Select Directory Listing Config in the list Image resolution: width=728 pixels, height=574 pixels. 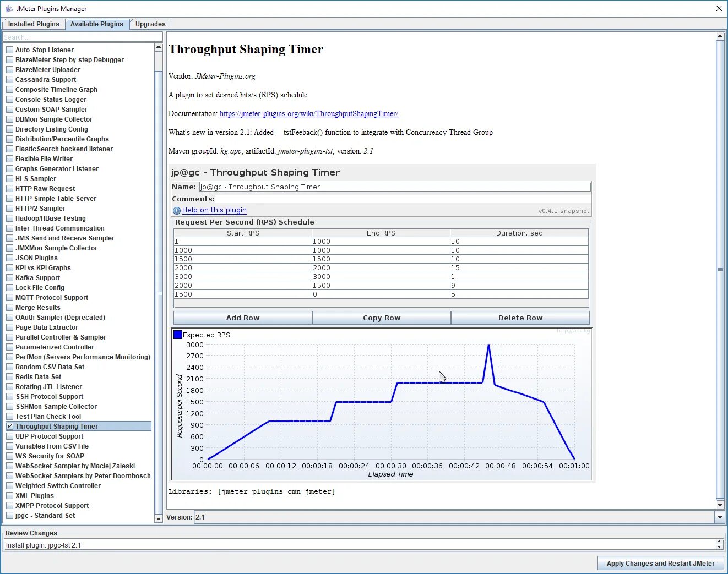click(52, 129)
